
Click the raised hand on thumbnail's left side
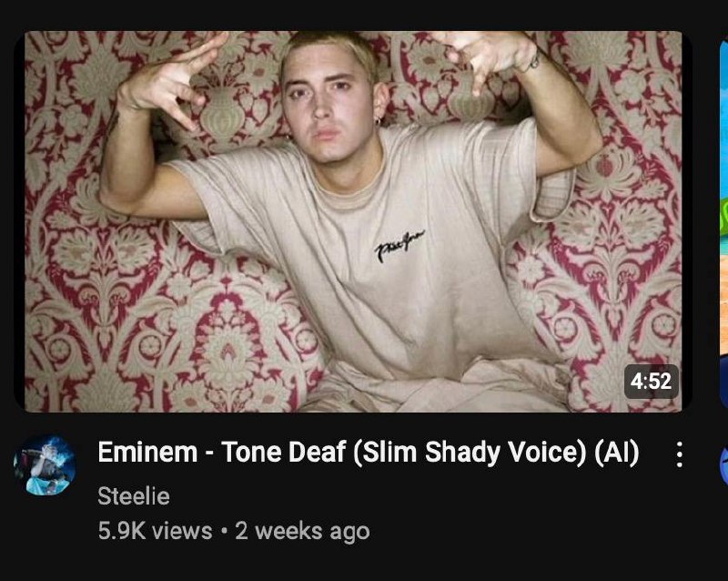click(x=170, y=79)
